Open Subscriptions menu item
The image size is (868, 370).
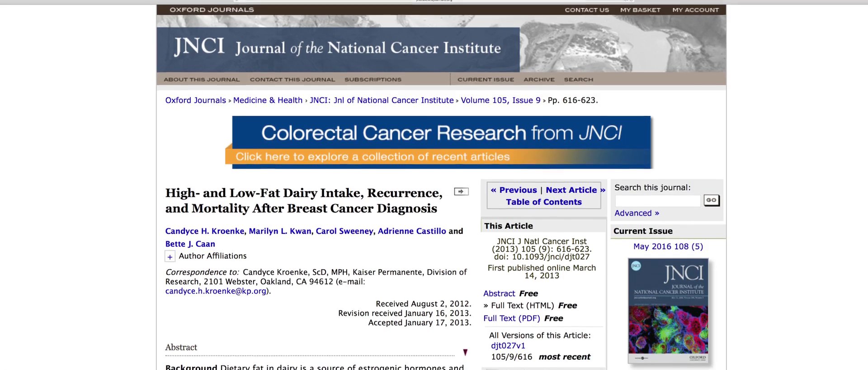(x=373, y=80)
